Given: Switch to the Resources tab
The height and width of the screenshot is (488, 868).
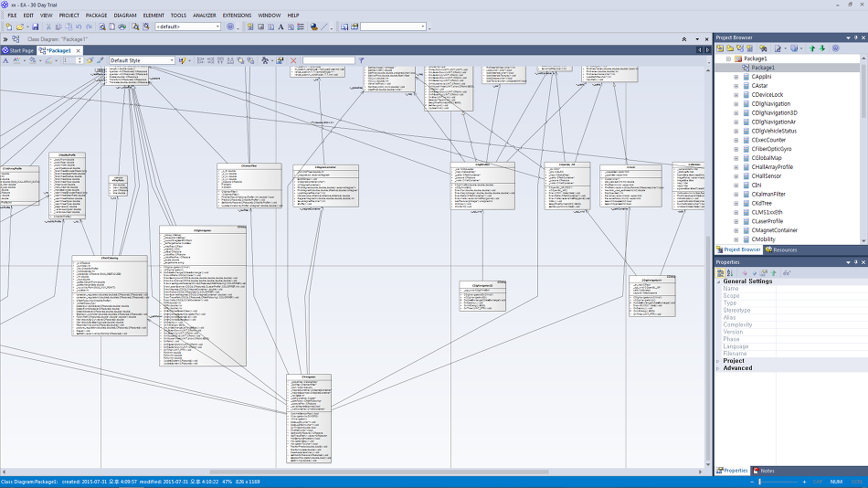Looking at the screenshot, I should (781, 249).
